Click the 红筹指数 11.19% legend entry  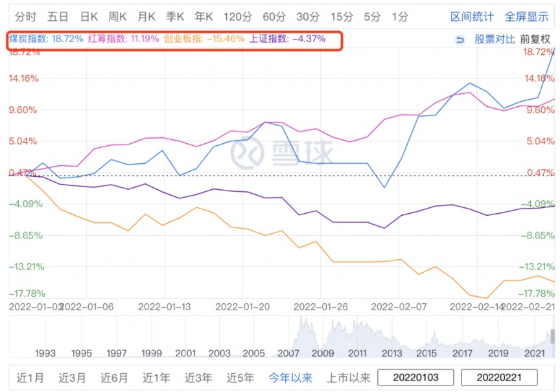pyautogui.click(x=124, y=39)
